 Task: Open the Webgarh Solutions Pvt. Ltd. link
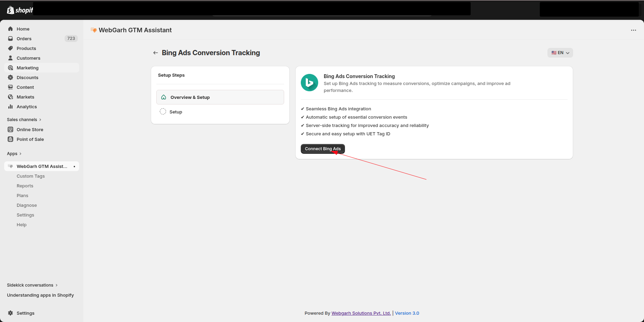(x=361, y=313)
